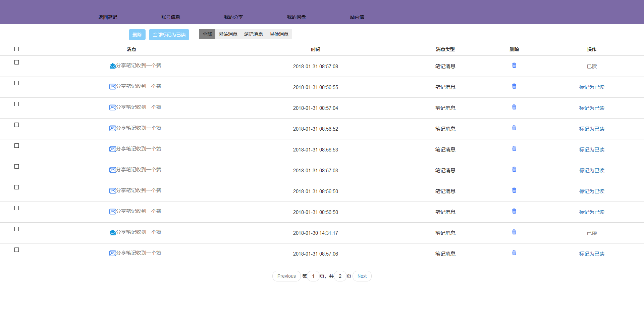The height and width of the screenshot is (311, 644).
Task: Delete the message dated 2018-01-31 08:57:08
Action: click(514, 65)
